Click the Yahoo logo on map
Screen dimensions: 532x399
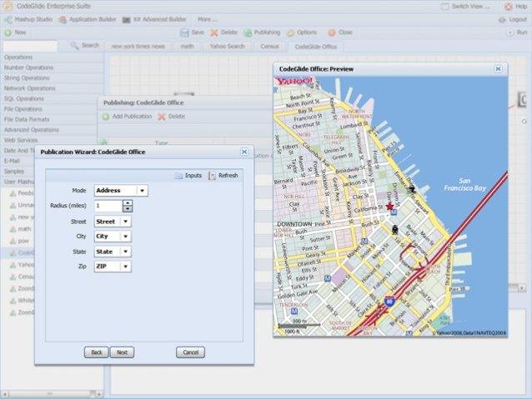pos(294,82)
